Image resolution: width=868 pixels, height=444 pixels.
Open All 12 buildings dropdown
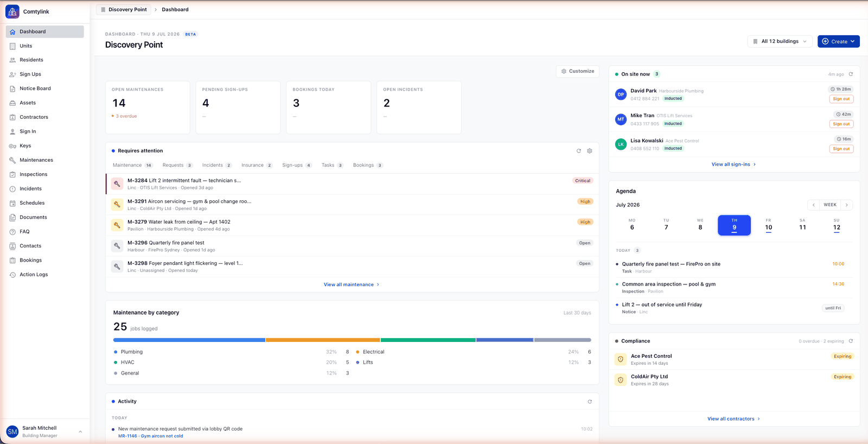pos(780,41)
